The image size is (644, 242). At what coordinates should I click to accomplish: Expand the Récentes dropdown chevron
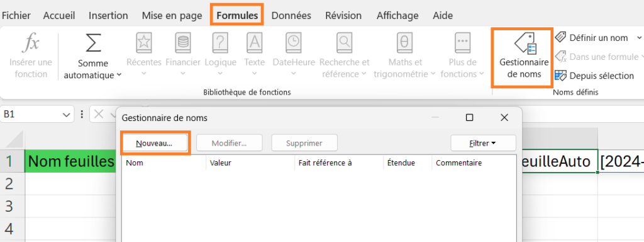pos(144,74)
